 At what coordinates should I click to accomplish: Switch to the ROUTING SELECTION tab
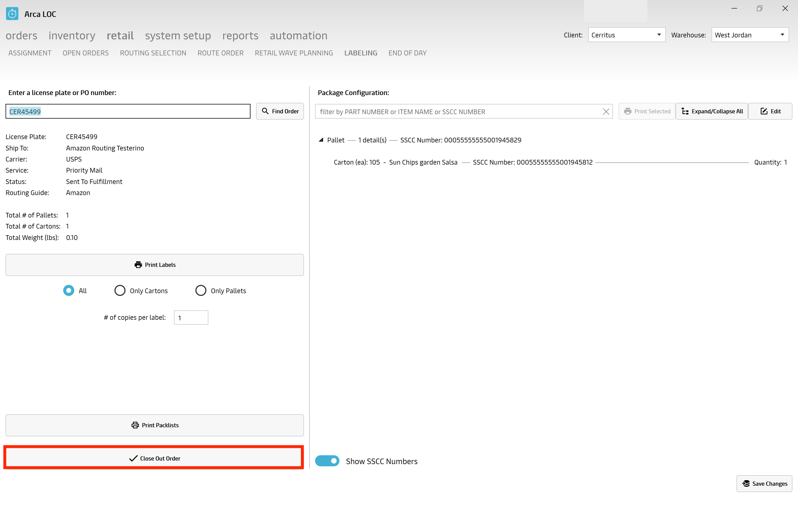coord(153,53)
